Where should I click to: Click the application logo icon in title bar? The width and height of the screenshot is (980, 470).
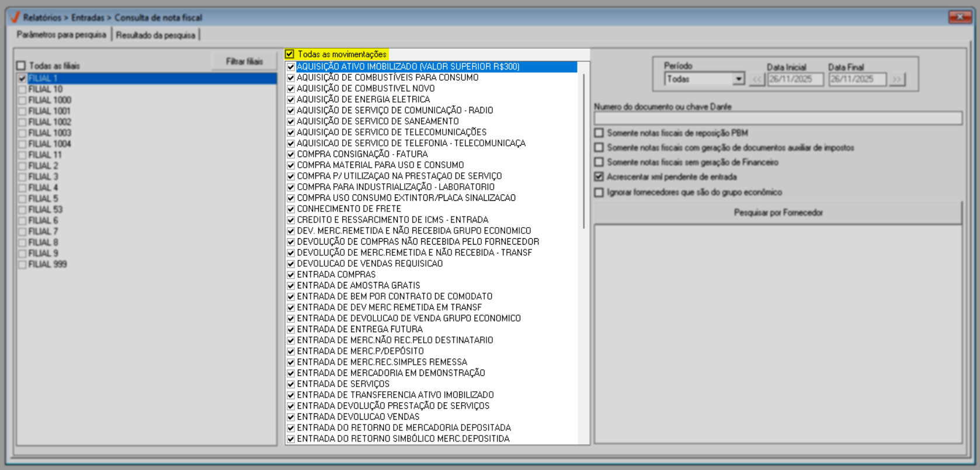pos(15,18)
